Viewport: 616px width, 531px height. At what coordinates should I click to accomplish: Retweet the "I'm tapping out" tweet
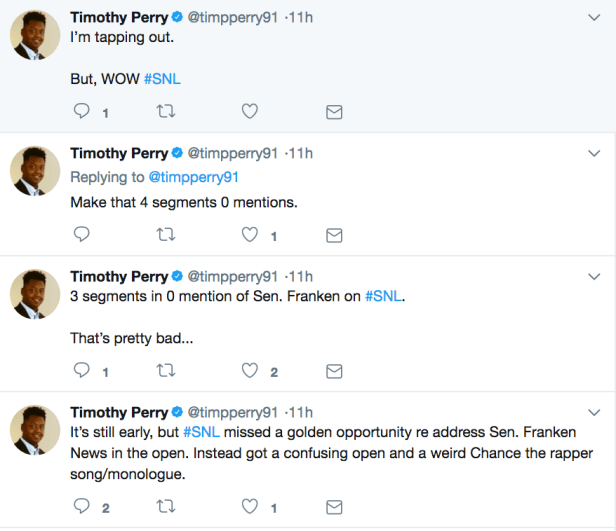click(167, 112)
